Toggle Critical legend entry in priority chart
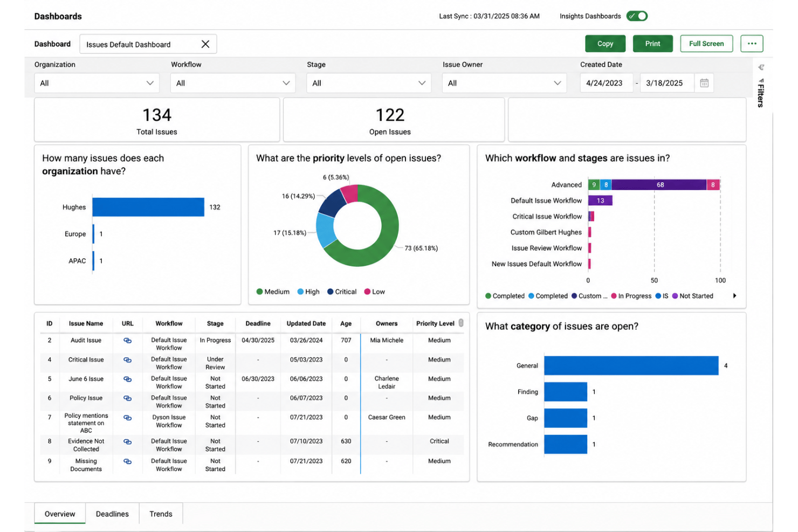 point(342,292)
